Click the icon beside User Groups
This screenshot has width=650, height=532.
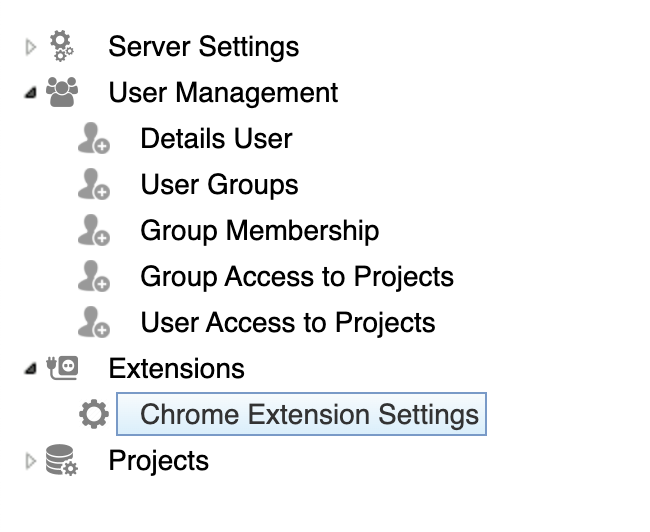(x=93, y=185)
